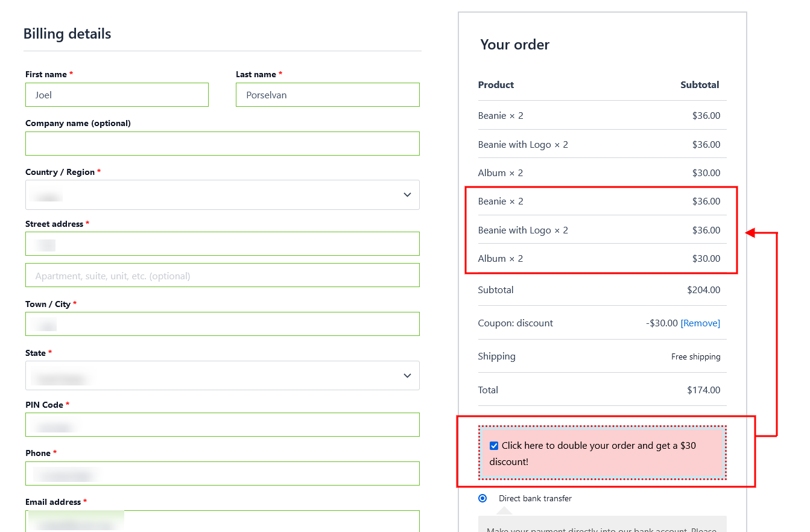Click the First name field
Viewport: 810px width, 532px height.
[117, 95]
